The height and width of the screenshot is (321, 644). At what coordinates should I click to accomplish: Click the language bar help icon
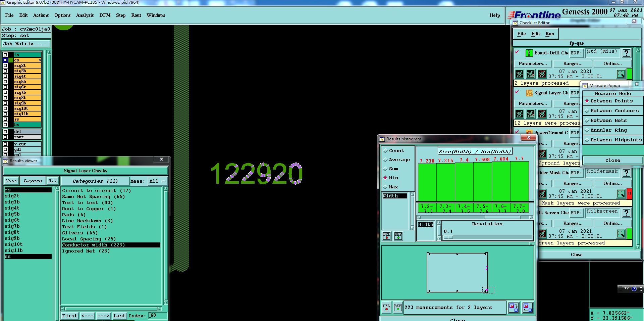[x=634, y=289]
